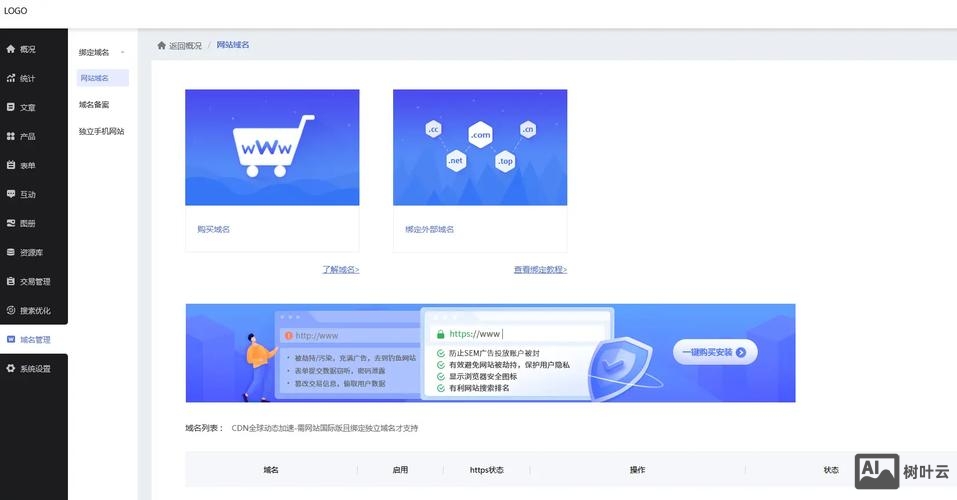Screen dimensions: 957x500
Task: Click the 搜索优化 sidebar icon
Action: [x=11, y=310]
